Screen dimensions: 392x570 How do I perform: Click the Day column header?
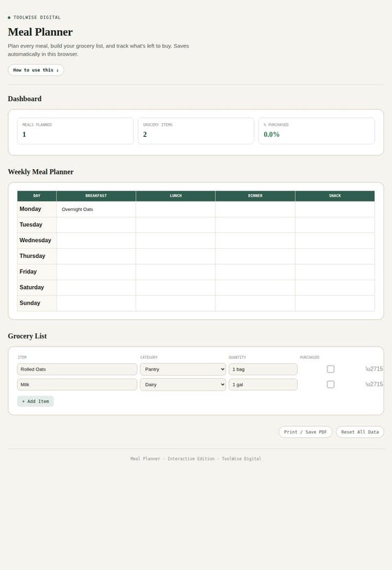coord(36,196)
